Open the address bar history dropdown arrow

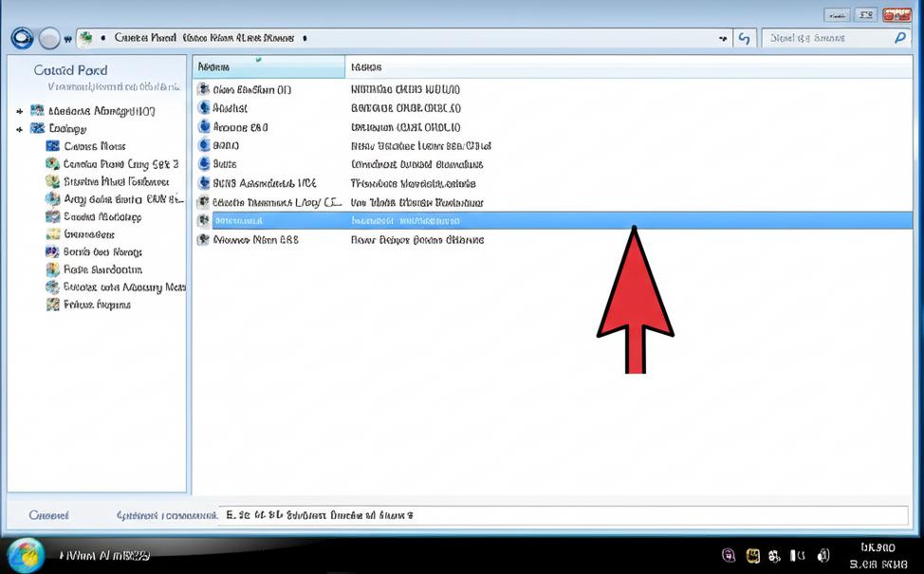[x=724, y=39]
